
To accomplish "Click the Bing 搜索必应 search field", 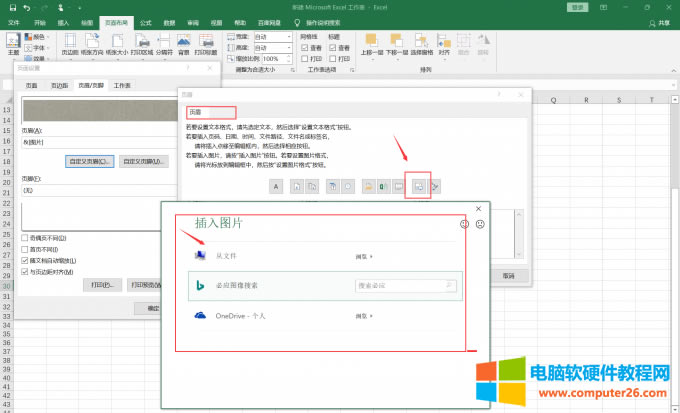I will click(400, 286).
